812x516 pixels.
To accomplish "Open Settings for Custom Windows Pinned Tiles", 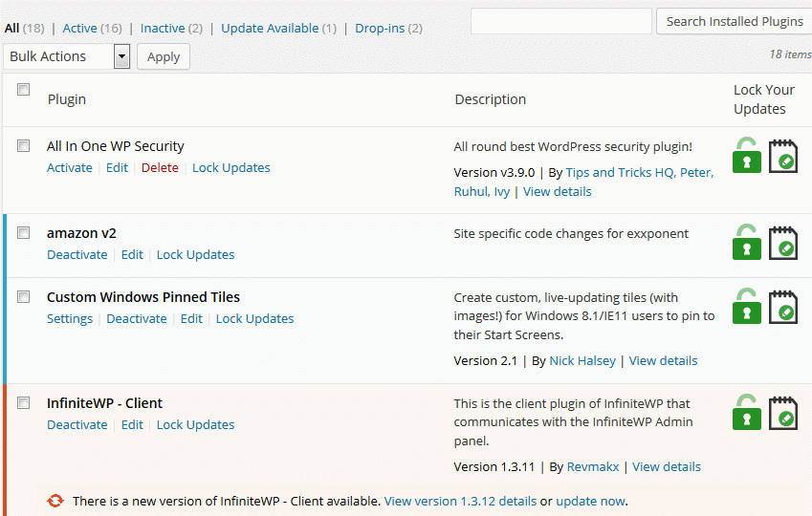I will click(70, 319).
